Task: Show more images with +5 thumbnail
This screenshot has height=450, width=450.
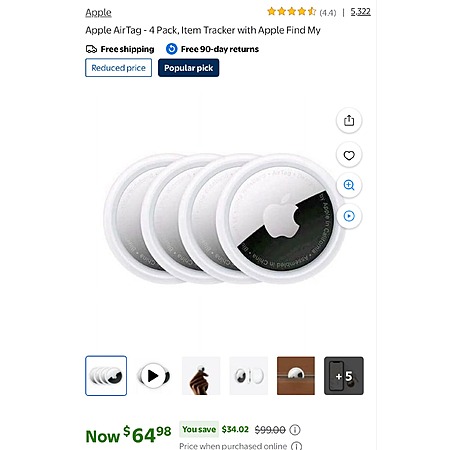Action: 344,376
